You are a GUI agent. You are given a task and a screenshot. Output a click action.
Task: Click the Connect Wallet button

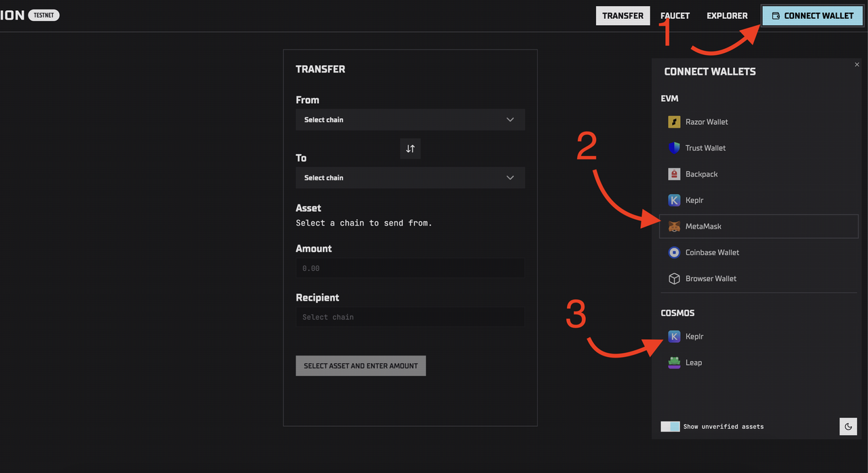[812, 16]
